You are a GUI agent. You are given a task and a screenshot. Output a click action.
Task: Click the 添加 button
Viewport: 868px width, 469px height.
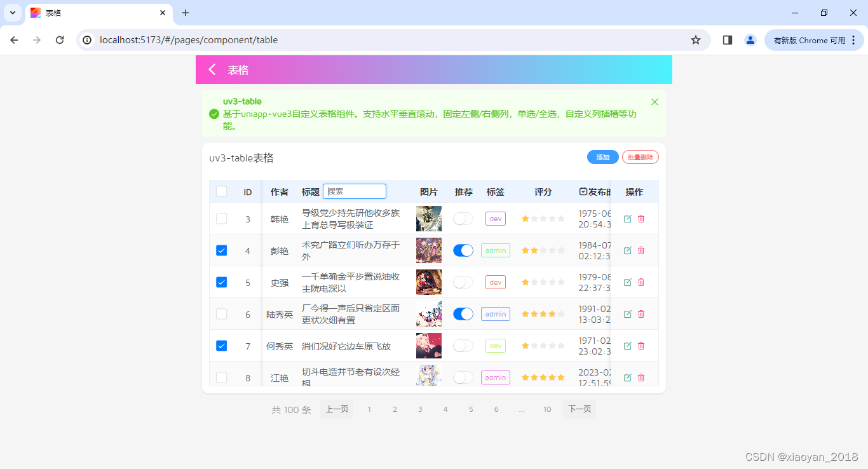pos(602,156)
